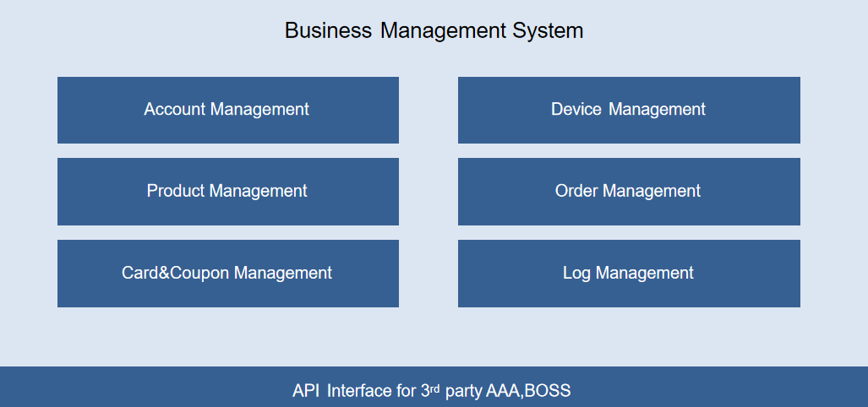
Task: Go to the Log Management box
Action: 628,274
